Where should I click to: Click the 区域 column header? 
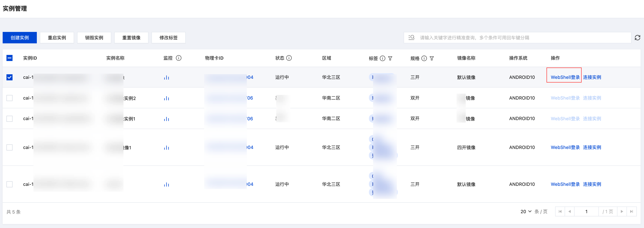pos(327,58)
